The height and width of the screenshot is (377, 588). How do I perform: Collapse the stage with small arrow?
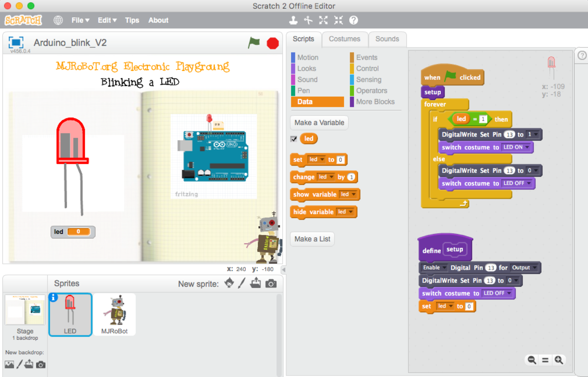tap(284, 269)
